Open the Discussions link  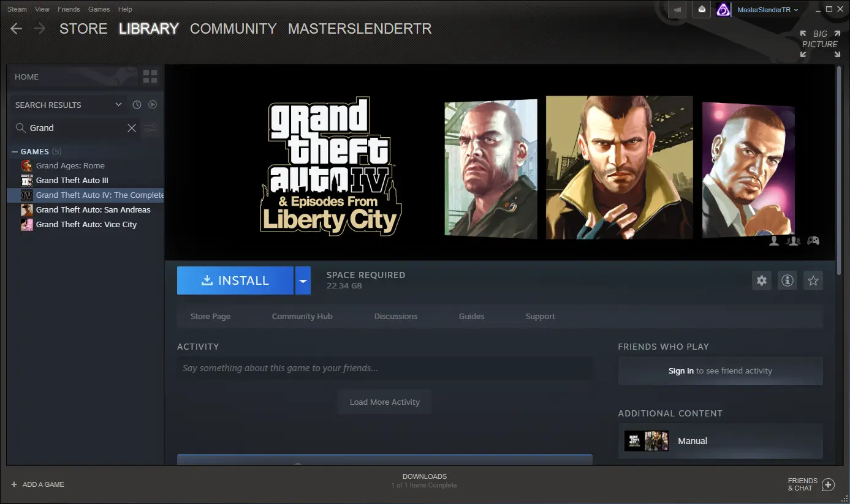(x=396, y=316)
